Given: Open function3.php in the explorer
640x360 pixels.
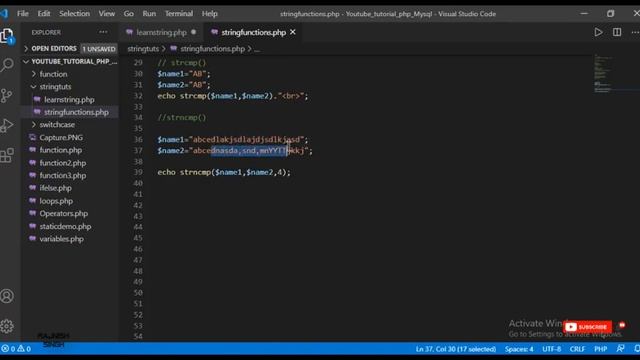Looking at the screenshot, I should pos(62,176).
